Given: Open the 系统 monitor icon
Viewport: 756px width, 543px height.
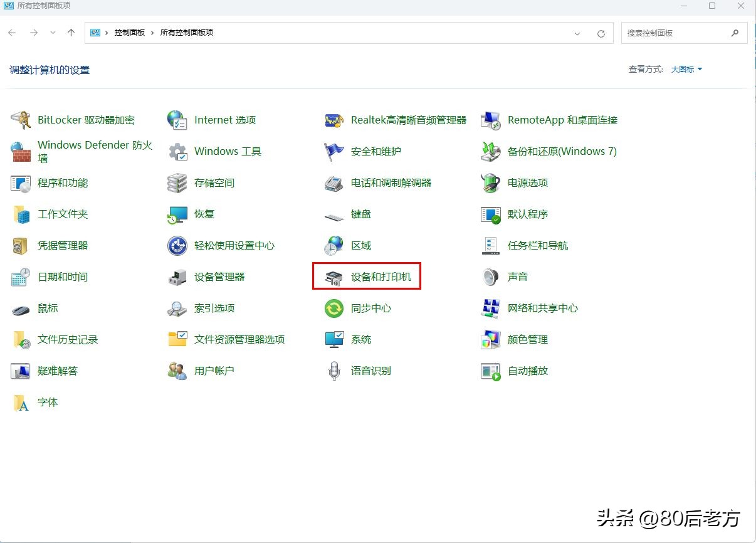Looking at the screenshot, I should tap(334, 339).
